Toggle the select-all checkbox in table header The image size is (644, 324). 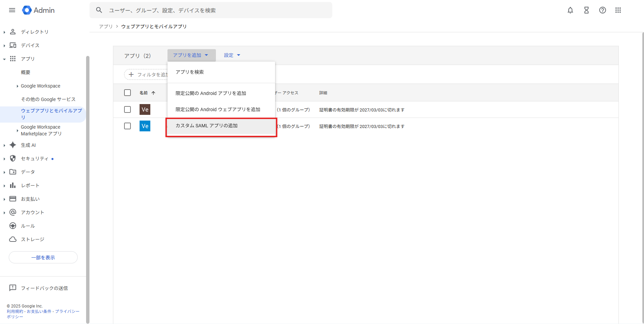pyautogui.click(x=127, y=93)
